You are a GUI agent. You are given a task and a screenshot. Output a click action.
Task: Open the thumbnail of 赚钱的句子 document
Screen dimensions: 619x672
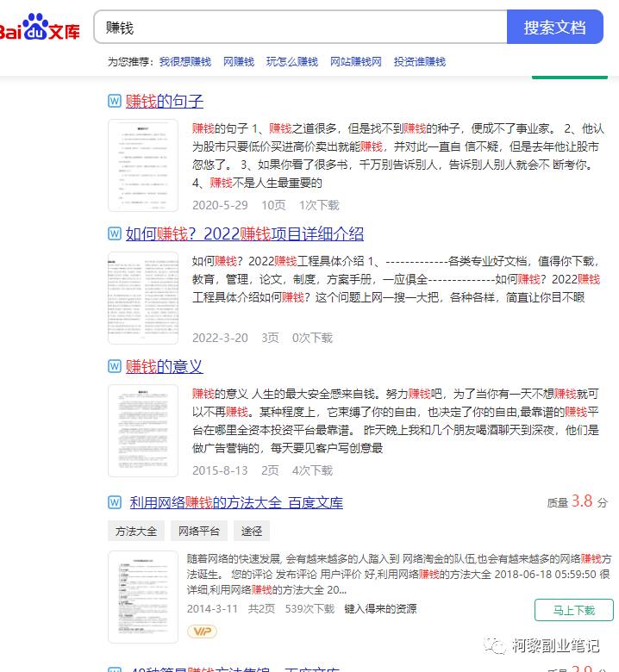[143, 165]
